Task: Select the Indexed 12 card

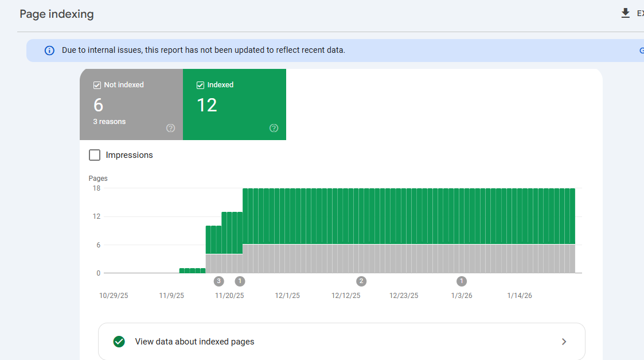Action: coord(235,104)
